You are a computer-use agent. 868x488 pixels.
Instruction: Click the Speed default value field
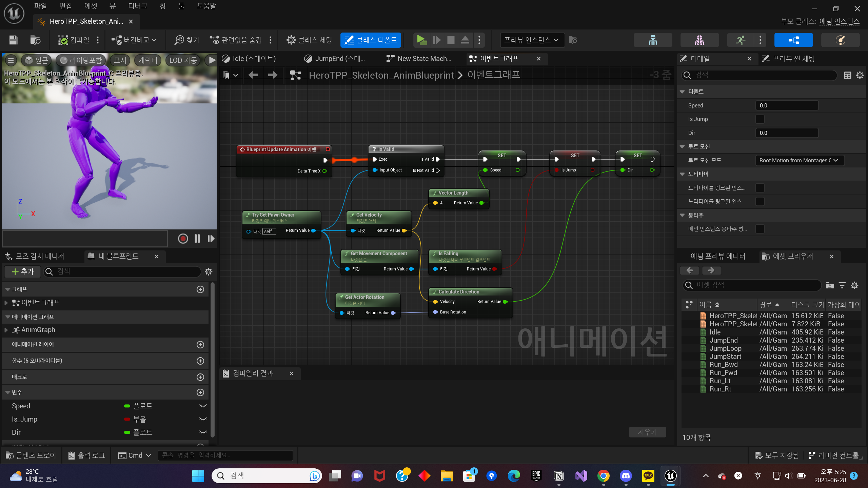tap(787, 106)
